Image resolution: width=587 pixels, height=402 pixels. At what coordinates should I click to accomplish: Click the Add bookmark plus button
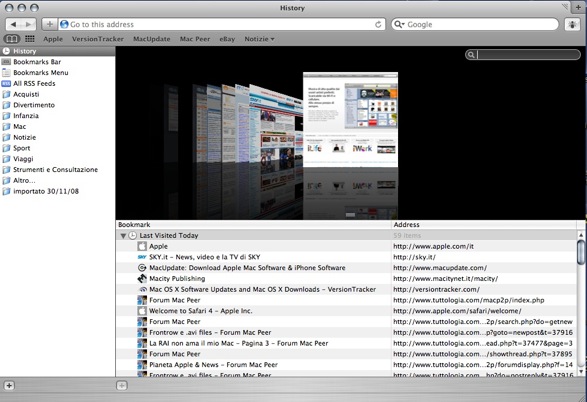tap(49, 24)
